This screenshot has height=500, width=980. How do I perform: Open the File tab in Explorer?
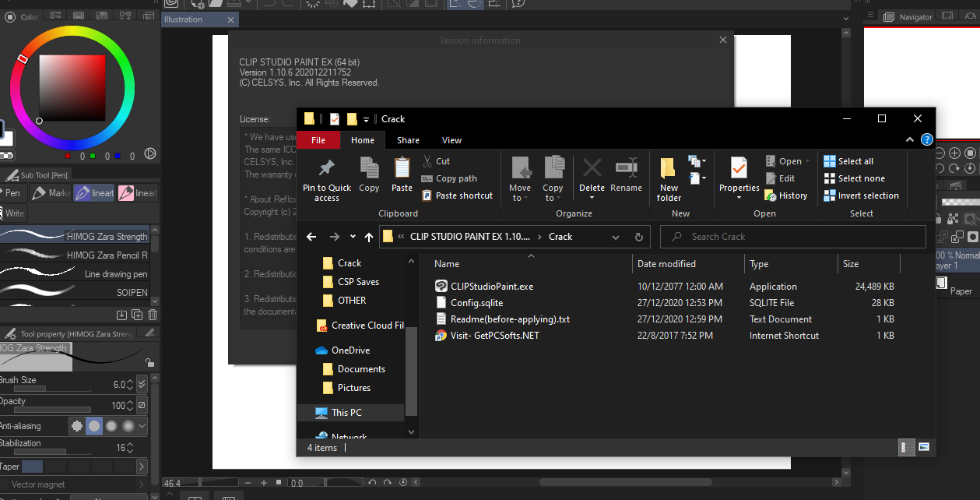[x=318, y=140]
